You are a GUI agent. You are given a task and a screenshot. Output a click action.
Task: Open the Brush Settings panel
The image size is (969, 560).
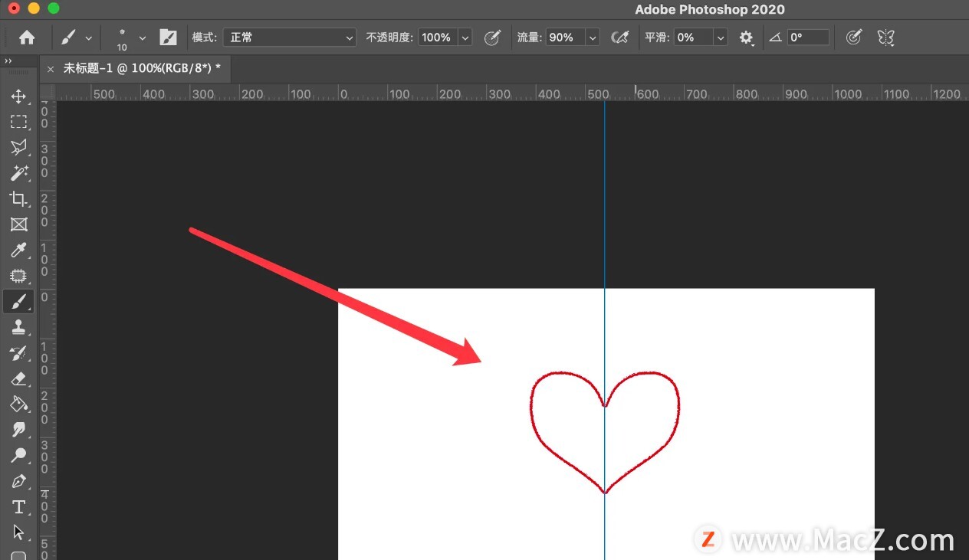(x=168, y=38)
